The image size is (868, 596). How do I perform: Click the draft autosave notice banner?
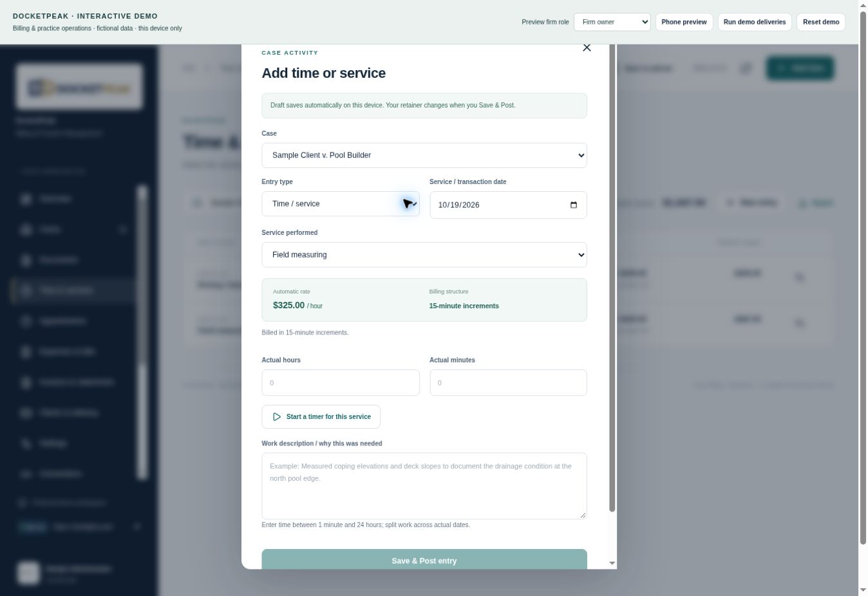(424, 106)
